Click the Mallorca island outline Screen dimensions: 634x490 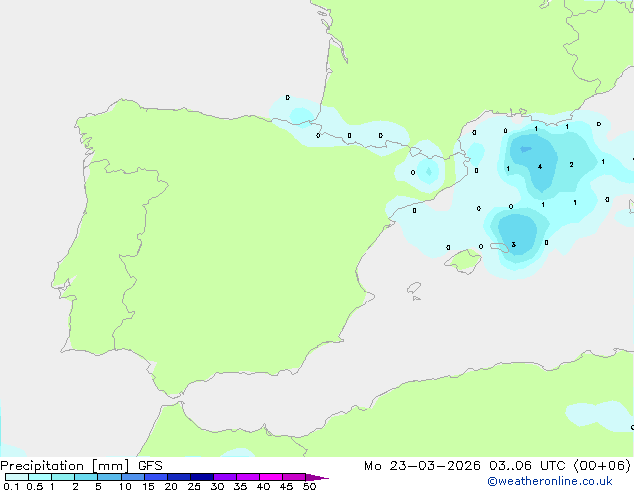pyautogui.click(x=463, y=261)
